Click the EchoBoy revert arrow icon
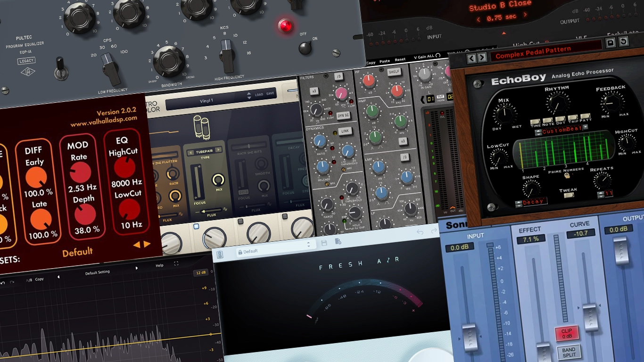644x362 pixels. pos(623,42)
